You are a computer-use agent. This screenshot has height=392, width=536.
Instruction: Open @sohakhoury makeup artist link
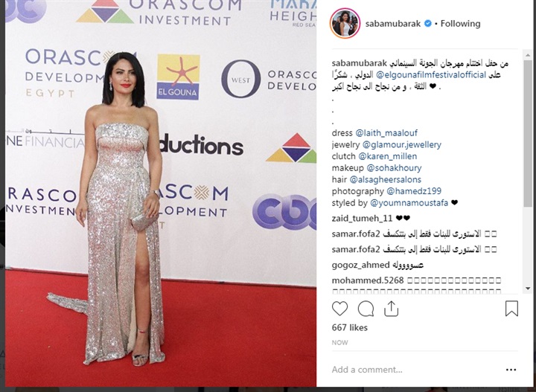click(394, 167)
